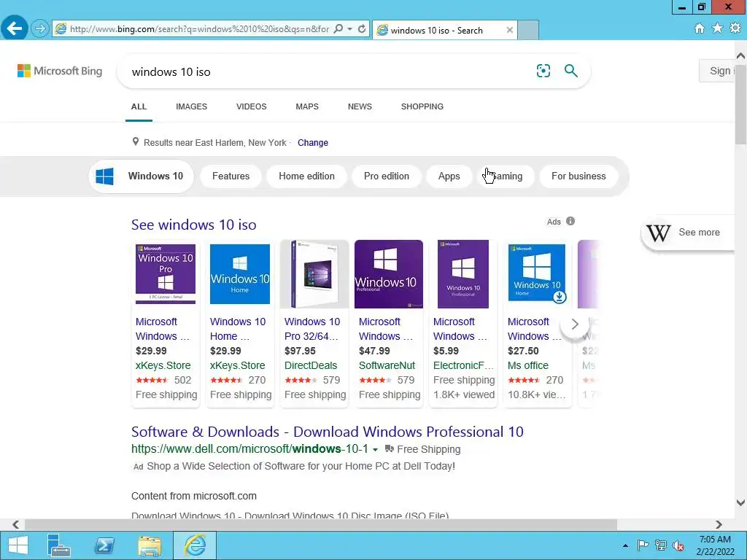Image resolution: width=747 pixels, height=560 pixels.
Task: Click the DirectDeals seller link
Action: coord(311,366)
